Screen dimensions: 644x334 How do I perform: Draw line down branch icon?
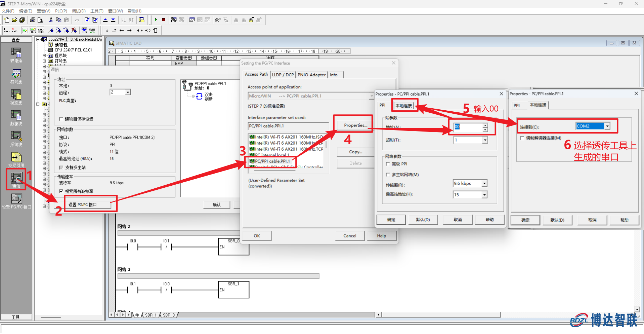[106, 30]
